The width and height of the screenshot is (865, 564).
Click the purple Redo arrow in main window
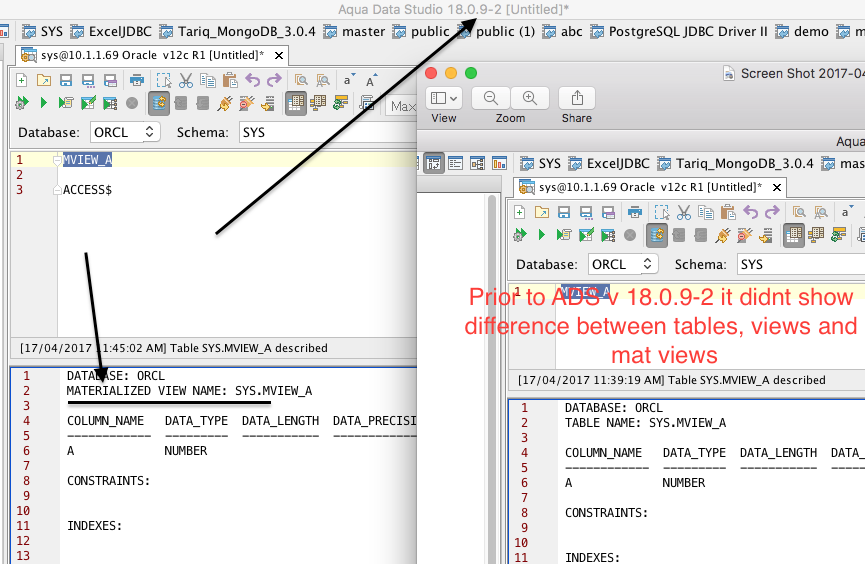pyautogui.click(x=274, y=81)
